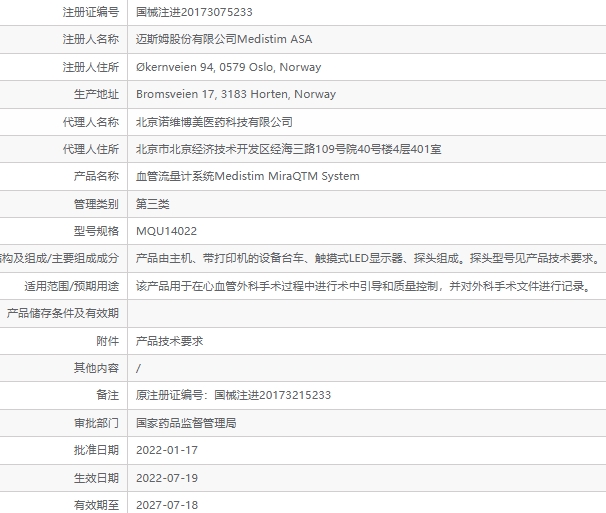Select the 生效日期 label
The width and height of the screenshot is (606, 513).
click(x=96, y=477)
